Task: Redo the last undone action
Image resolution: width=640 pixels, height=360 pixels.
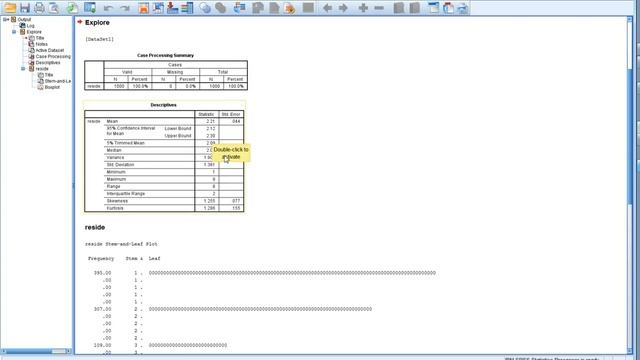Action: pos(125,8)
